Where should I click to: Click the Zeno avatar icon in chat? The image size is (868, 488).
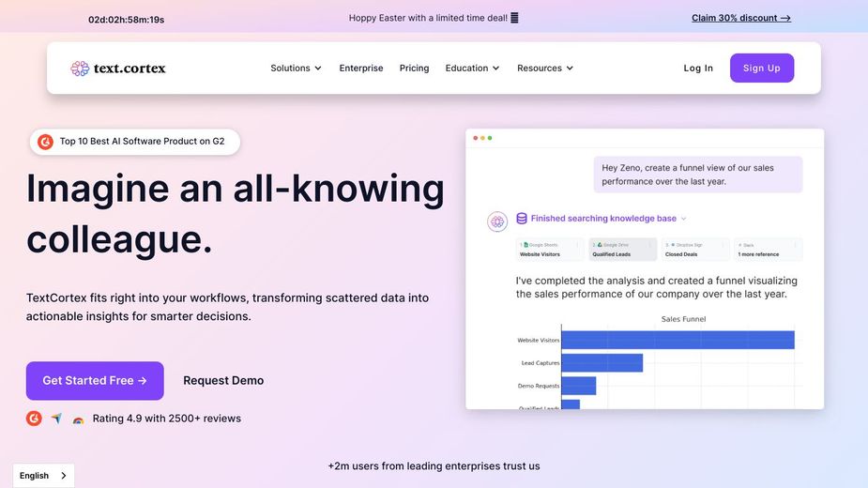(x=497, y=221)
